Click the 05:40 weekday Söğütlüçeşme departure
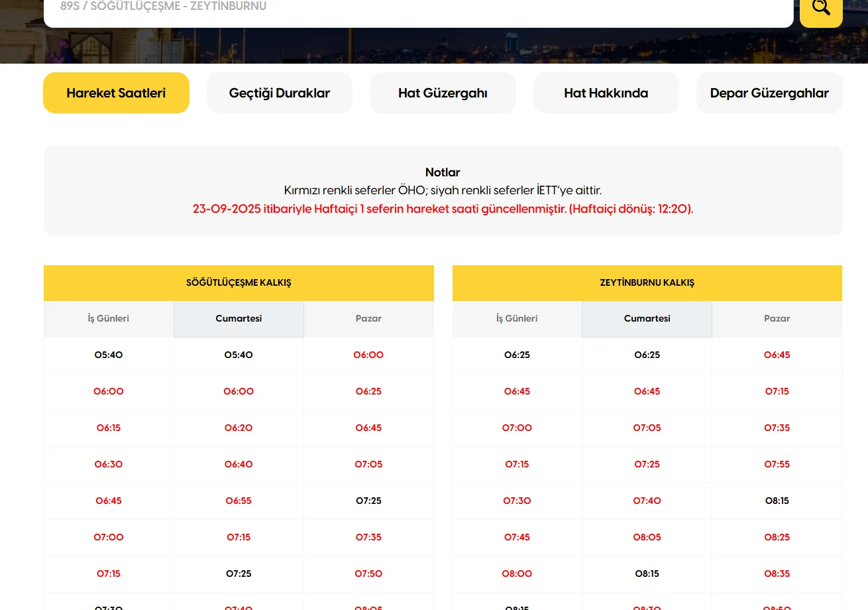The image size is (868, 610). [109, 355]
